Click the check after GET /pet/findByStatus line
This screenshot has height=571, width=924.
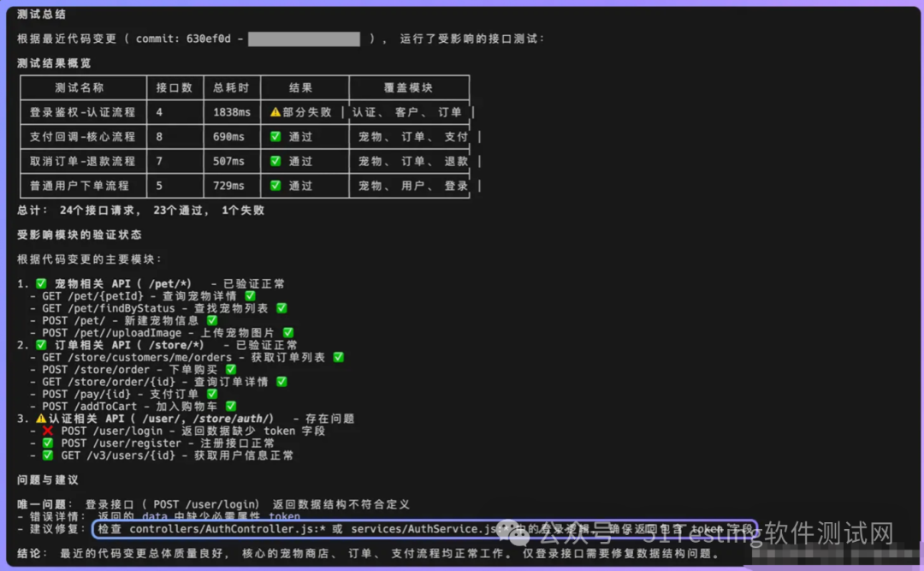click(281, 308)
